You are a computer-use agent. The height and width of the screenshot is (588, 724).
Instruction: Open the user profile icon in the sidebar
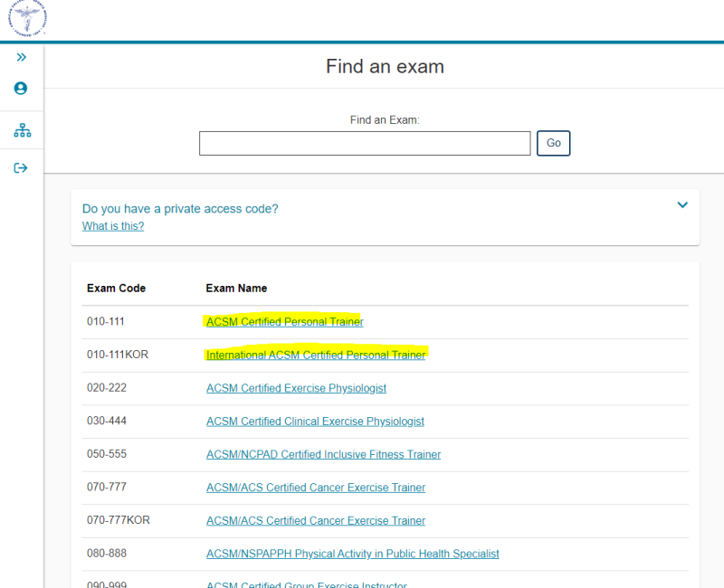pyautogui.click(x=21, y=88)
